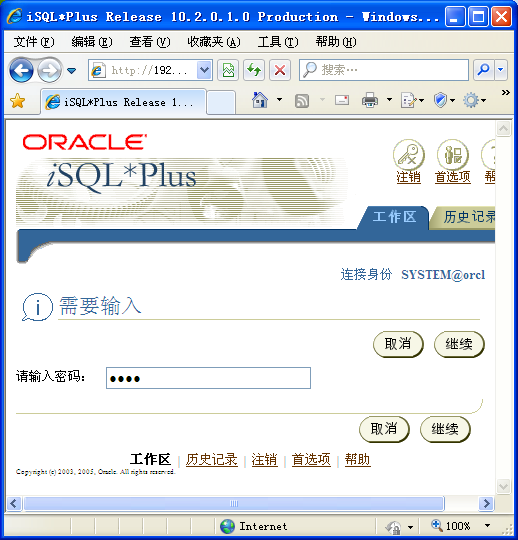The height and width of the screenshot is (540, 518).
Task: Open a new blank tab
Action: coord(221,102)
